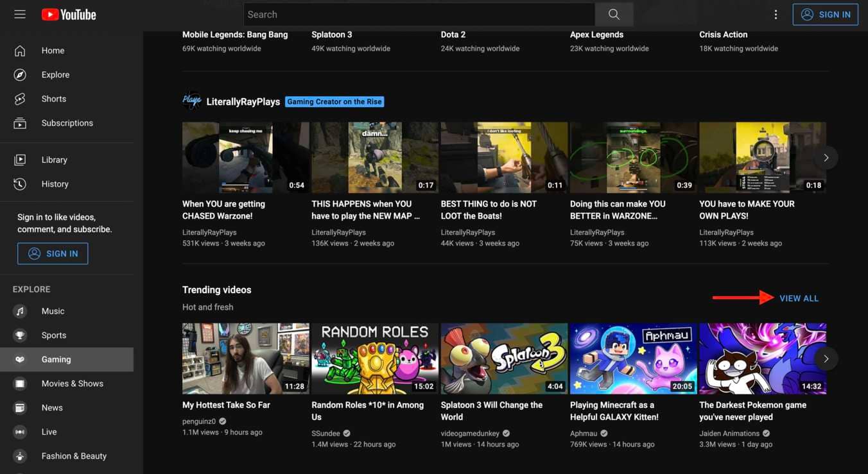Click the Subscriptions icon
This screenshot has height=474, width=868.
20,123
